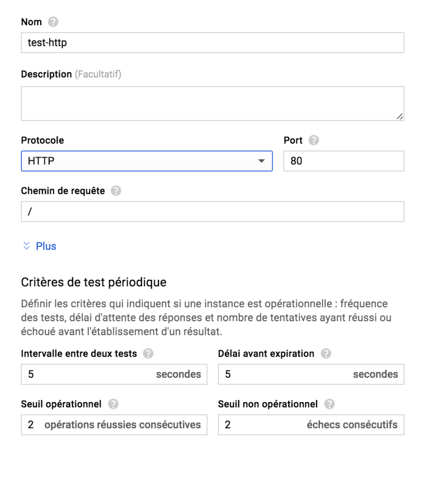
Task: Click the Chemin de requête field showing /
Action: click(x=212, y=211)
